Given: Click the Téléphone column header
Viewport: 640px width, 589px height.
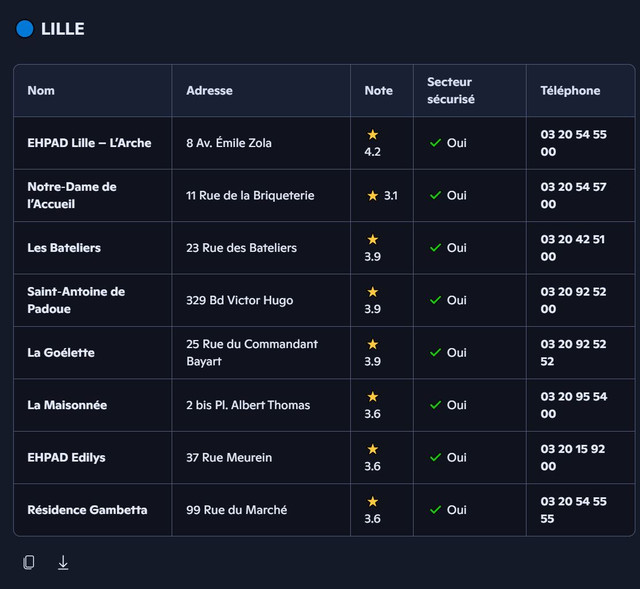Looking at the screenshot, I should point(570,91).
